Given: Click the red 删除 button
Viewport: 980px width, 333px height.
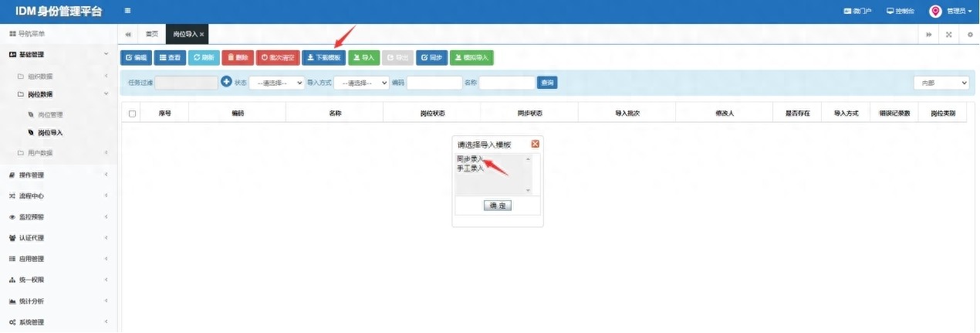Looking at the screenshot, I should 238,57.
